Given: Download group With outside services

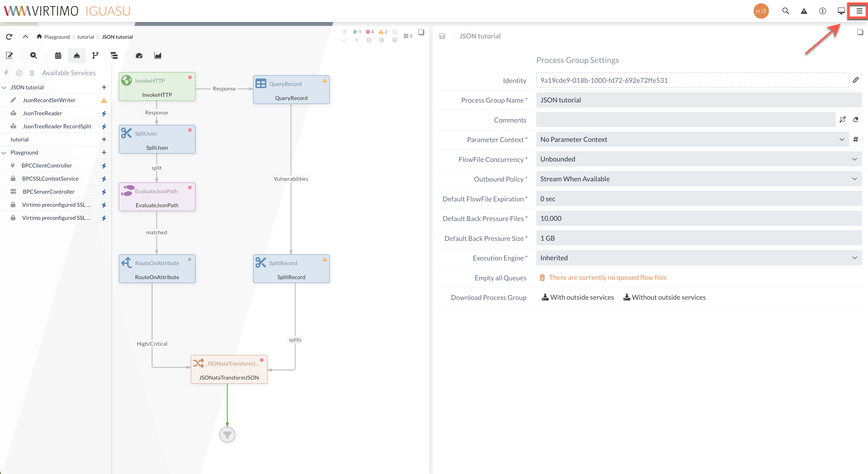Looking at the screenshot, I should [577, 297].
